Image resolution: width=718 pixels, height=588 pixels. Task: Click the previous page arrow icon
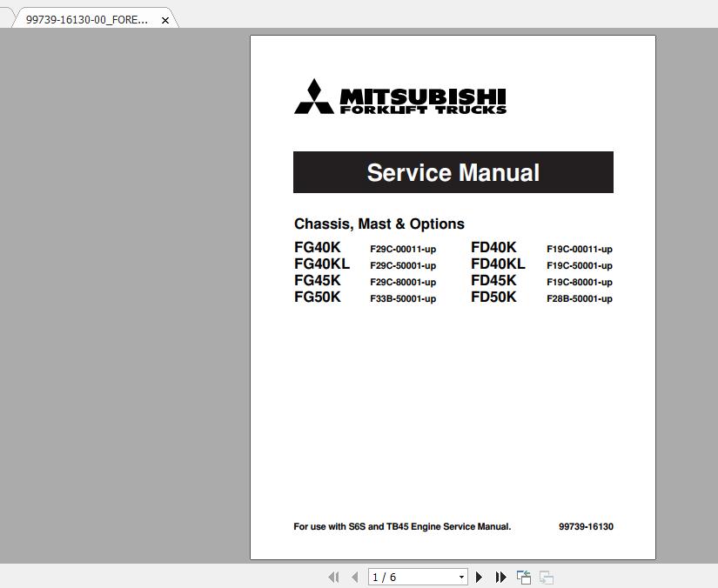pyautogui.click(x=353, y=577)
